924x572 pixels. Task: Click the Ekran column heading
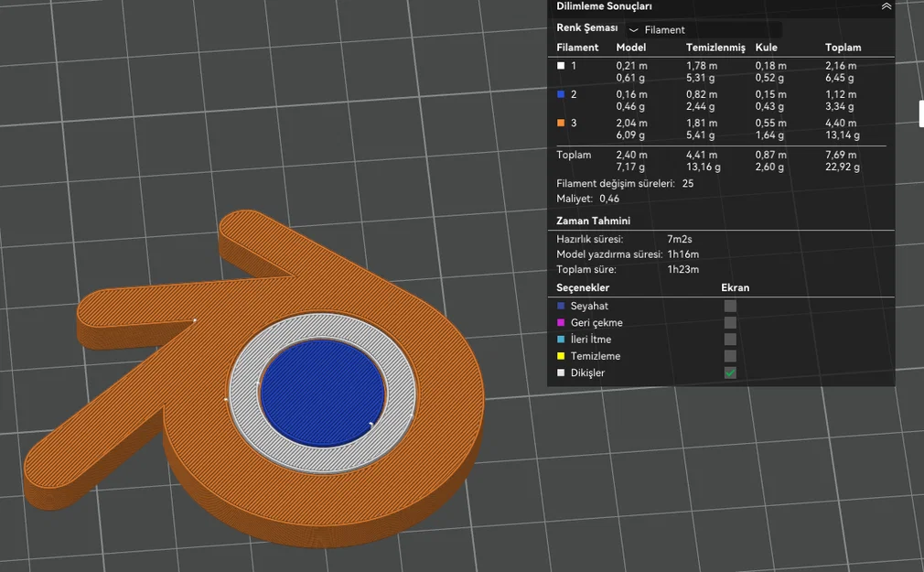click(735, 287)
